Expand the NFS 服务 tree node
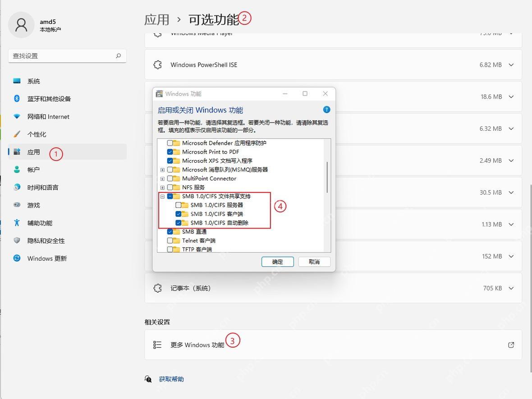This screenshot has height=399, width=532. [x=162, y=187]
